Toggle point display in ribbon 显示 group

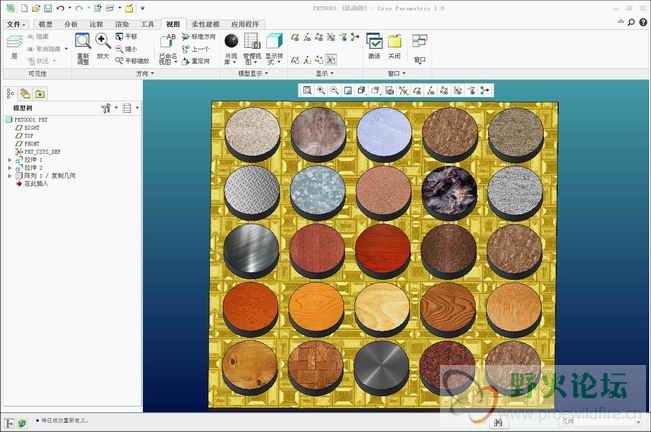pos(319,37)
